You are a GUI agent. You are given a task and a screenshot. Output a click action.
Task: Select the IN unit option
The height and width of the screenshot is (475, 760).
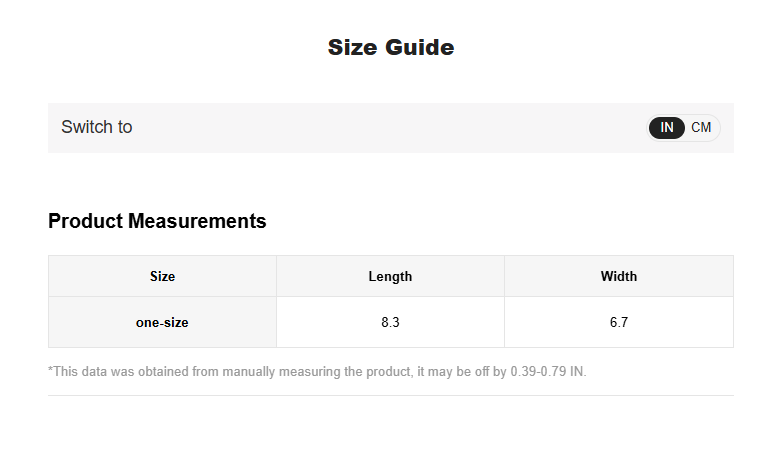coord(667,128)
